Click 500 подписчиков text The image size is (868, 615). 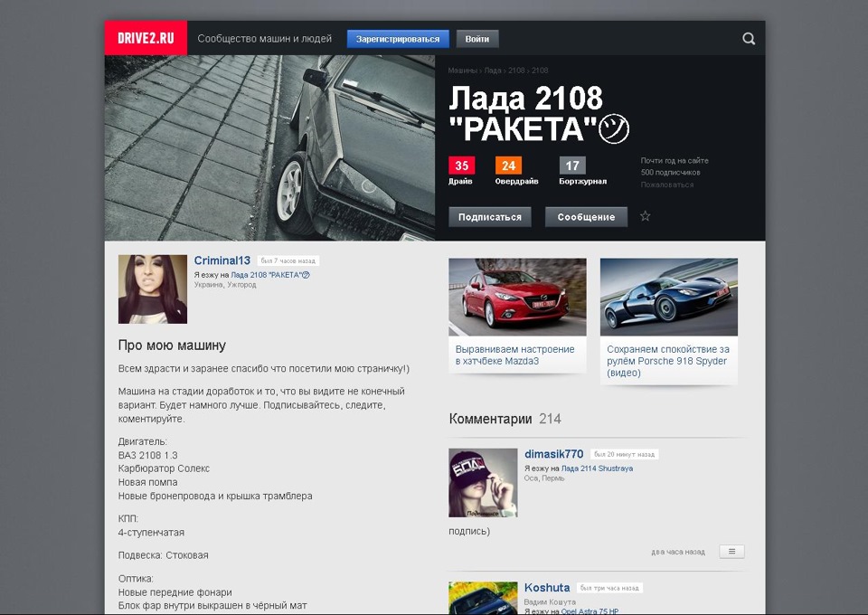[670, 173]
